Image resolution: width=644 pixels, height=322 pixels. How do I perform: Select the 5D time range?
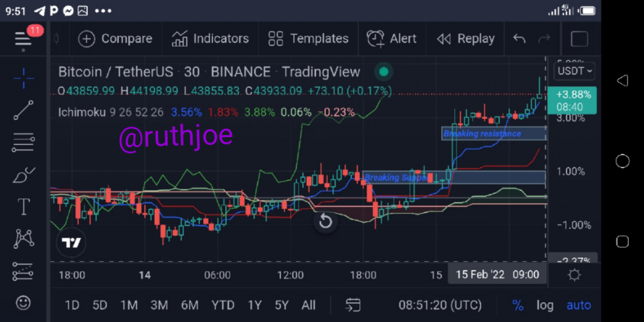[x=100, y=305]
